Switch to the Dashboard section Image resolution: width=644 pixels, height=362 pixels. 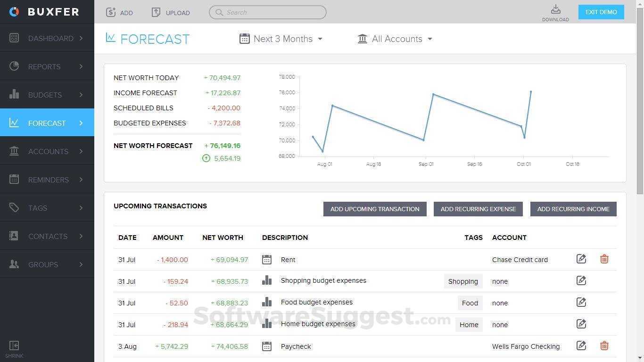click(51, 38)
